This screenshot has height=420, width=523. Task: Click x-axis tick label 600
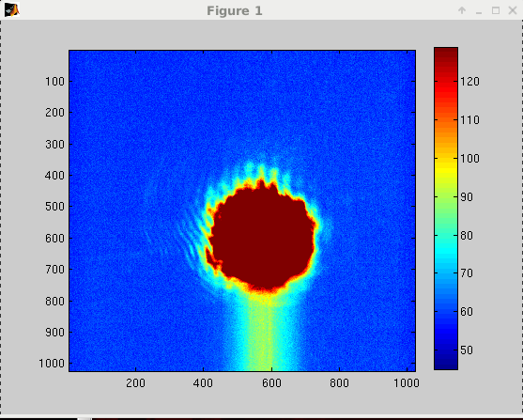tap(271, 383)
